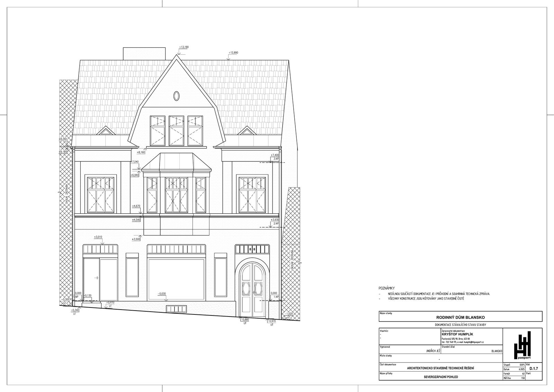Click the +12,890 roof elevation label
Viewport: 554px width, 392px height.
click(233, 53)
